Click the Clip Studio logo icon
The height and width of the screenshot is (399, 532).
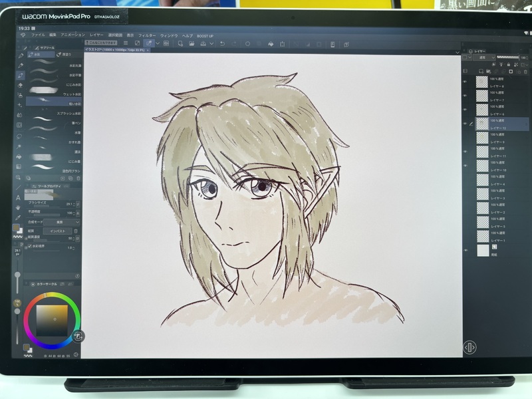click(23, 35)
